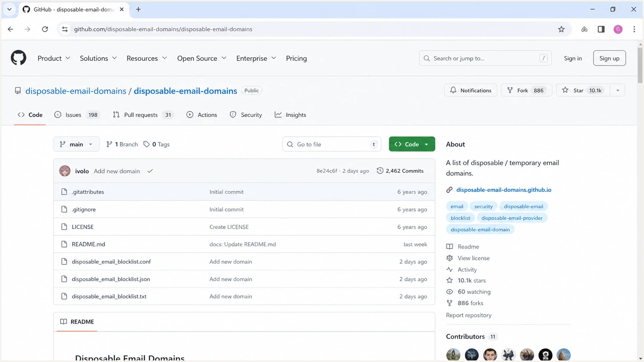The image size is (644, 362).
Task: Click the eye icon beside 60 watching
Action: (x=449, y=292)
